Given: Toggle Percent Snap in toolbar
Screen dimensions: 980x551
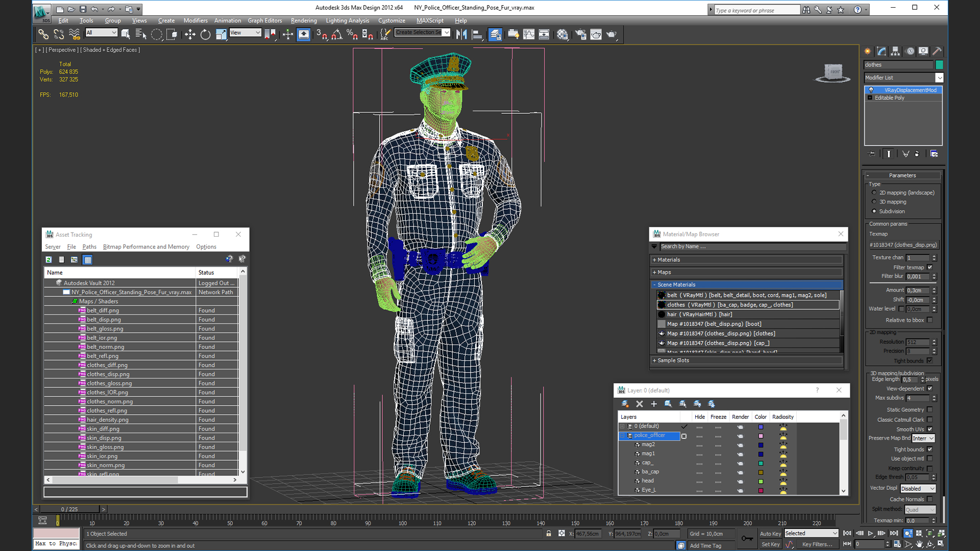Looking at the screenshot, I should pyautogui.click(x=352, y=34).
